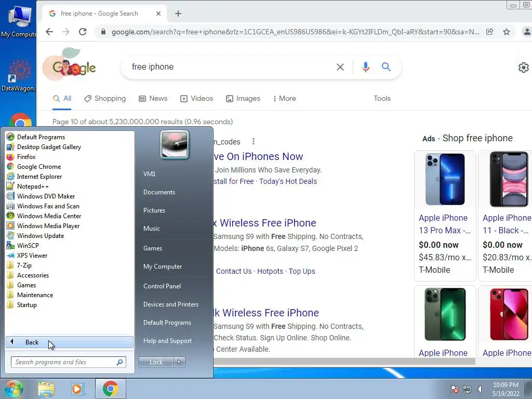Click the volume speaker tray icon

[480, 389]
